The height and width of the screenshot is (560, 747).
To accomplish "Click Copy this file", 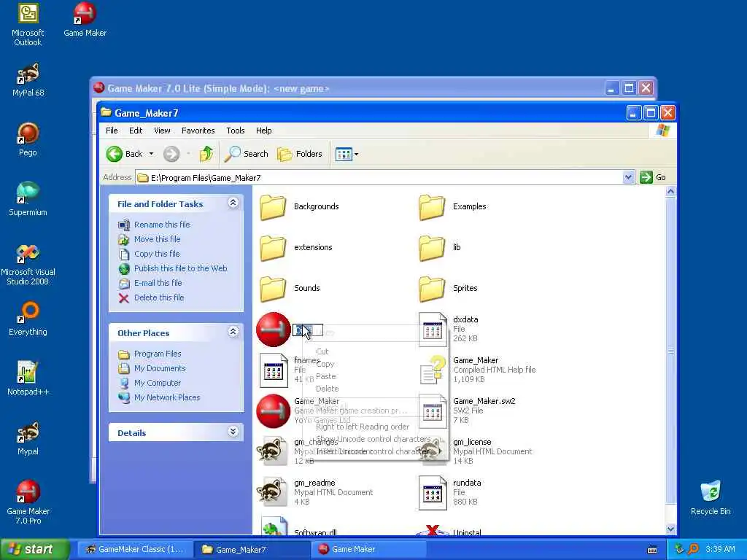I will [x=157, y=254].
